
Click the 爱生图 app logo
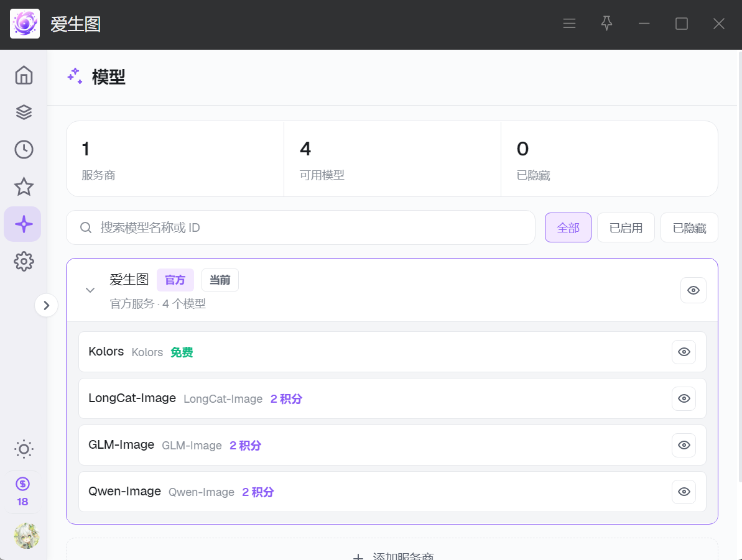pos(25,24)
